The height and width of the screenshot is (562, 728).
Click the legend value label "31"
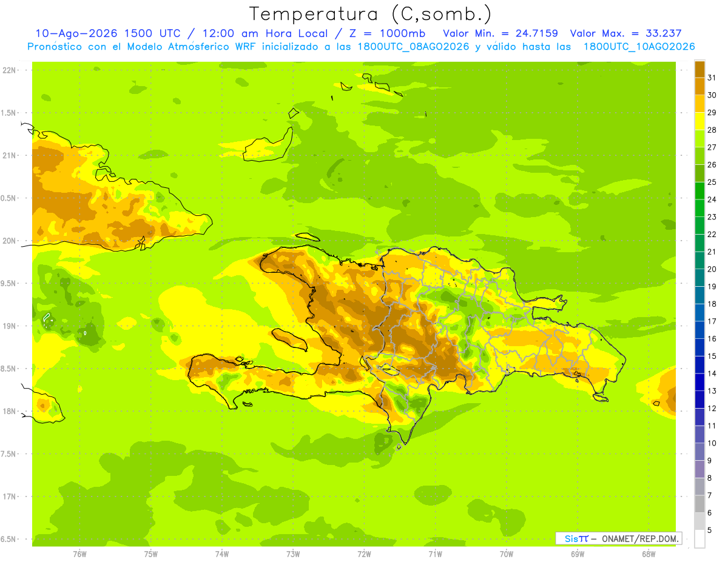[x=712, y=78]
